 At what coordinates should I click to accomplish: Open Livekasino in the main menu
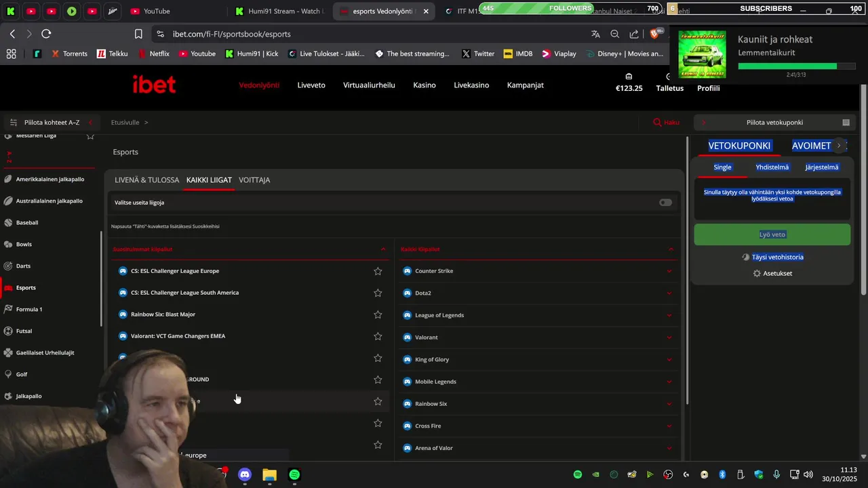click(471, 85)
